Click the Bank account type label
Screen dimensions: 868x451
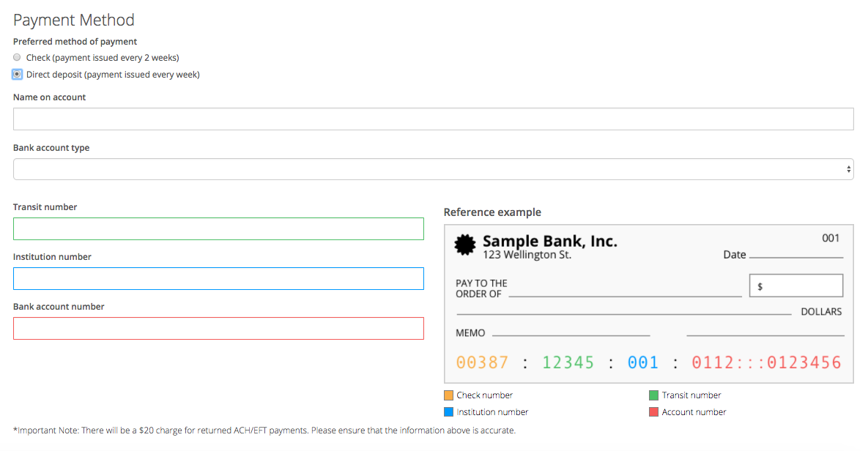(x=51, y=148)
